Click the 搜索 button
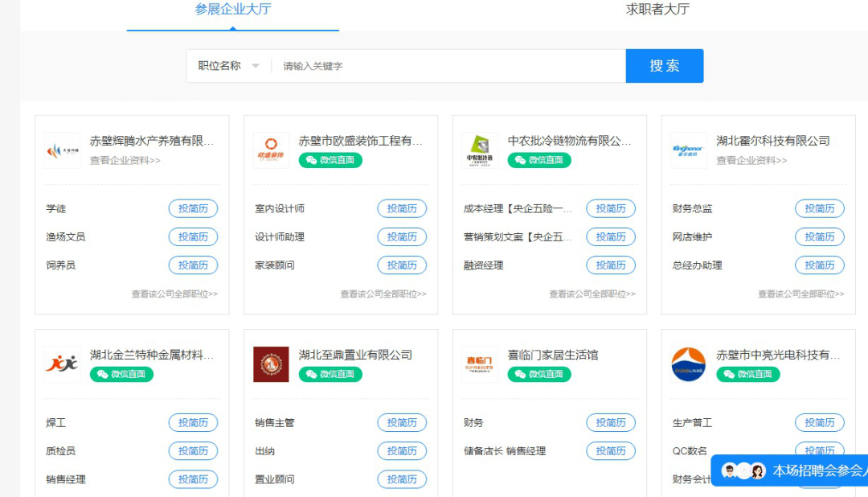Screen dimensions: 868x497 pyautogui.click(x=665, y=66)
